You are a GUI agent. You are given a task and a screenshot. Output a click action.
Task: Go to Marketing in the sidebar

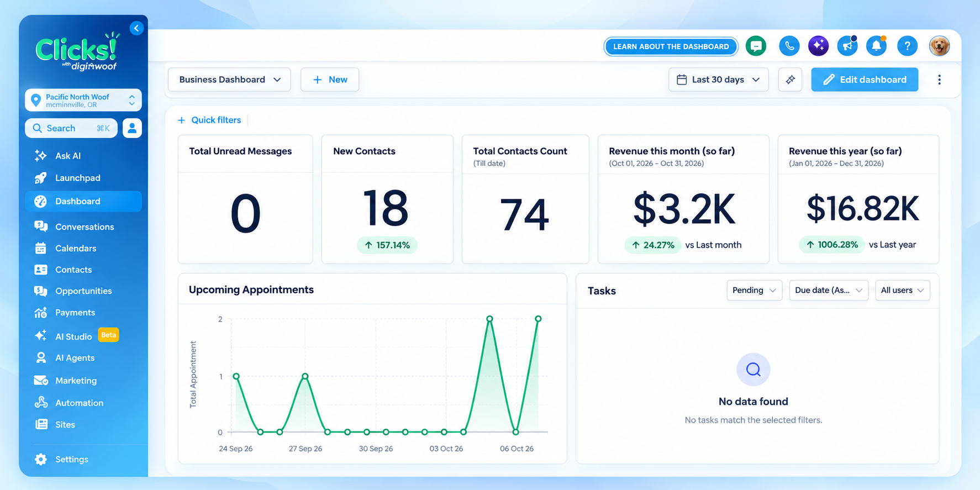83,381
